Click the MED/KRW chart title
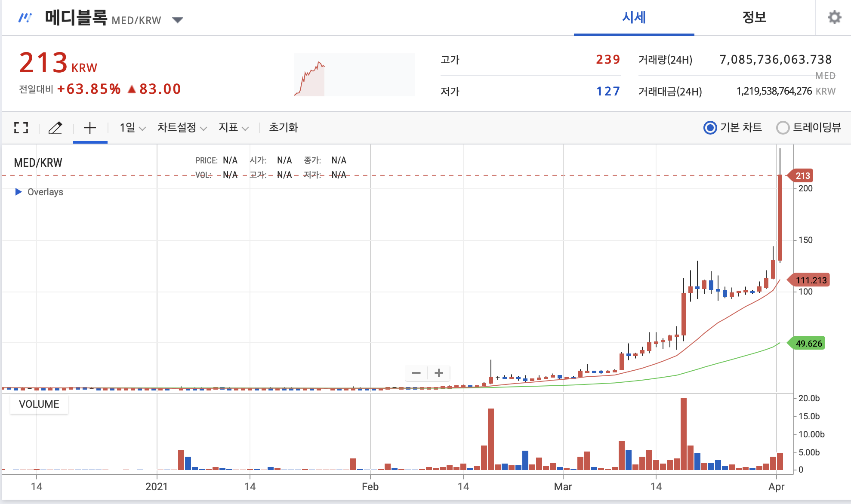Viewport: 851px width, 504px height. (38, 163)
